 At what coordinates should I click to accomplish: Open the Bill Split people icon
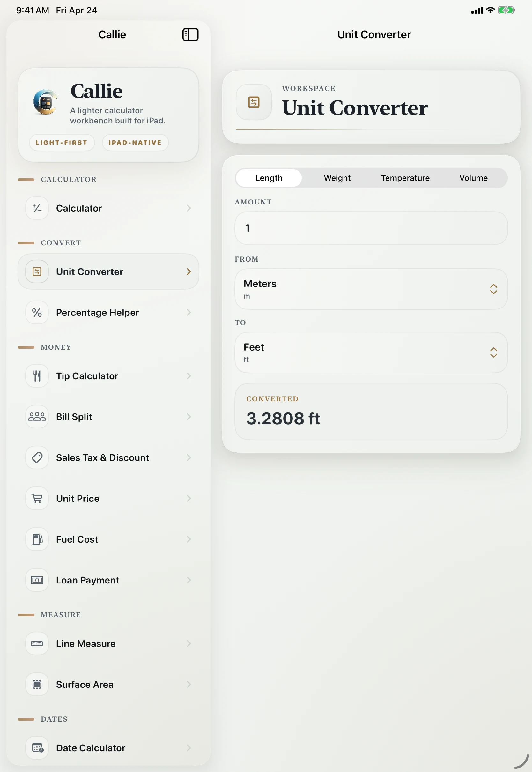coord(37,417)
